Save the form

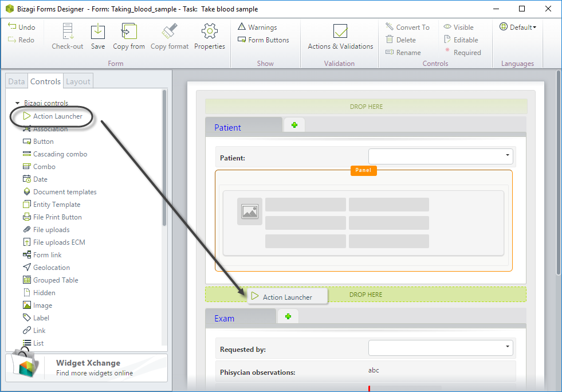(98, 36)
